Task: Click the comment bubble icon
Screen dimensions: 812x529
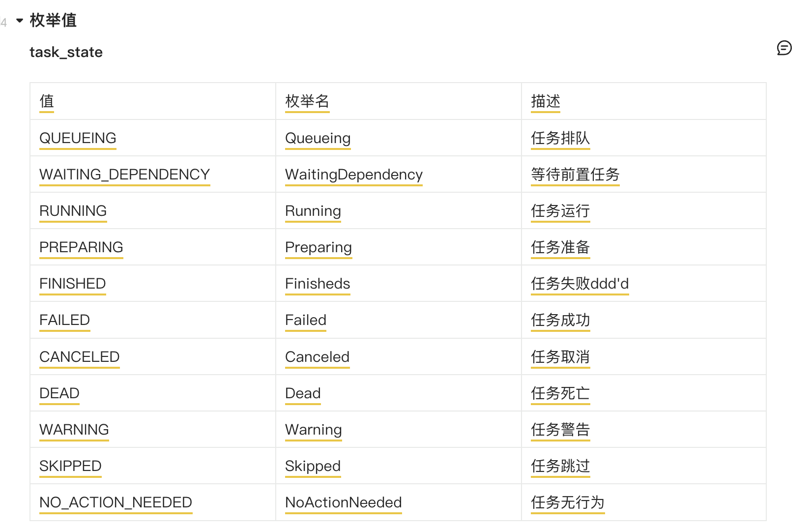Action: pos(784,48)
